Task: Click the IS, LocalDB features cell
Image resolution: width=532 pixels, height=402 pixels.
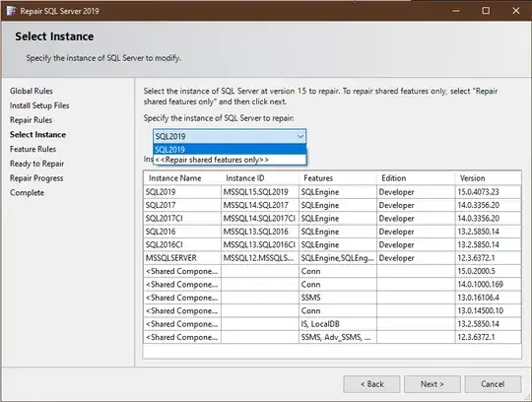Action: [338, 324]
